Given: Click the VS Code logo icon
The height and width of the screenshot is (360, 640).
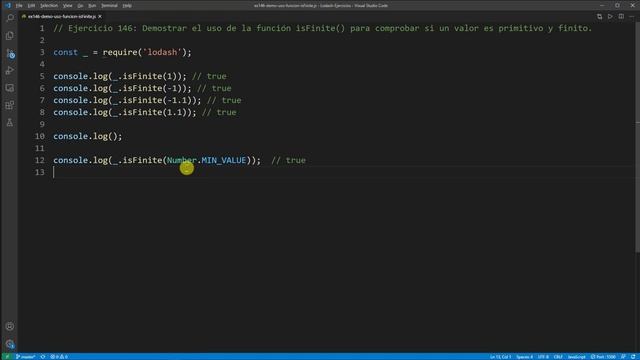Looking at the screenshot, I should click(8, 5).
